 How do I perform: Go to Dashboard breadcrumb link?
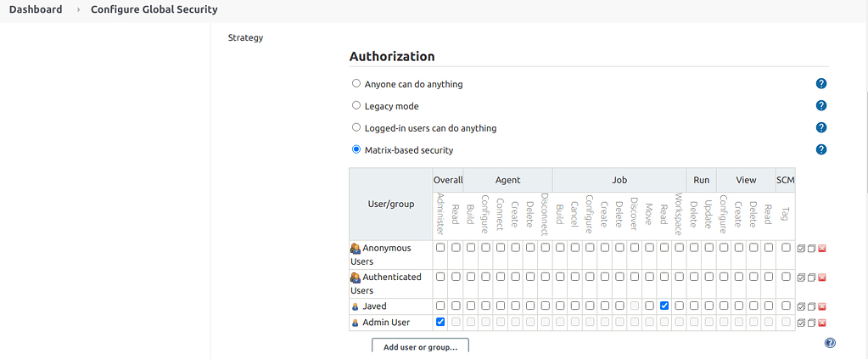[36, 10]
